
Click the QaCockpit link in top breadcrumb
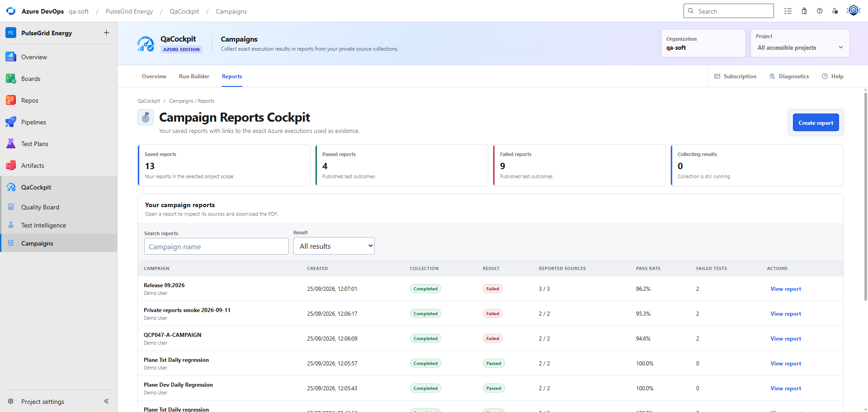pos(184,11)
